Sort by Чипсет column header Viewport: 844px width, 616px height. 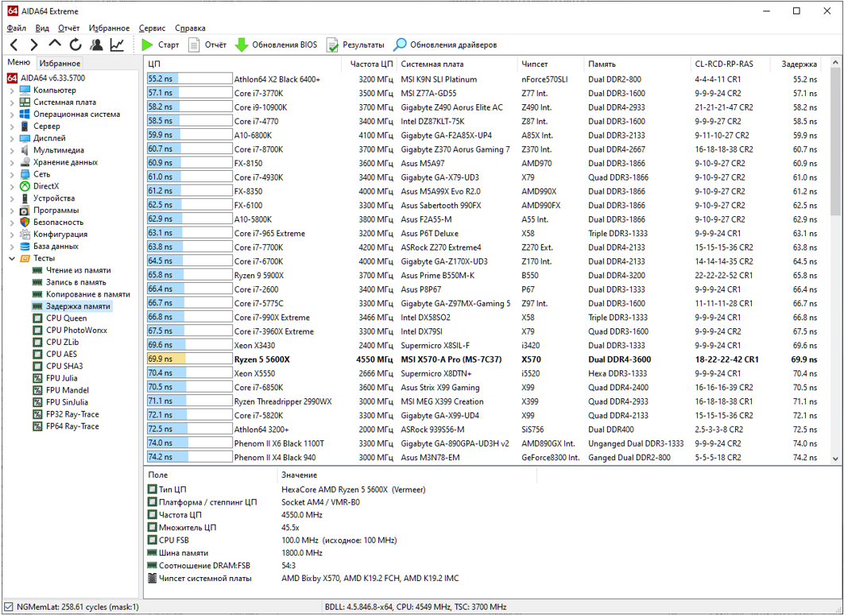coord(551,64)
